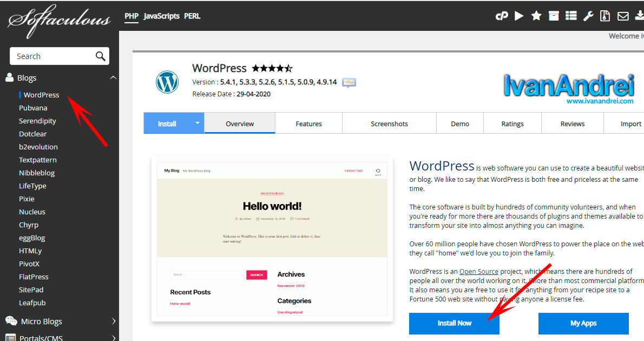The image size is (644, 341).
Task: Select eggBlog in Blogs list
Action: (x=32, y=238)
